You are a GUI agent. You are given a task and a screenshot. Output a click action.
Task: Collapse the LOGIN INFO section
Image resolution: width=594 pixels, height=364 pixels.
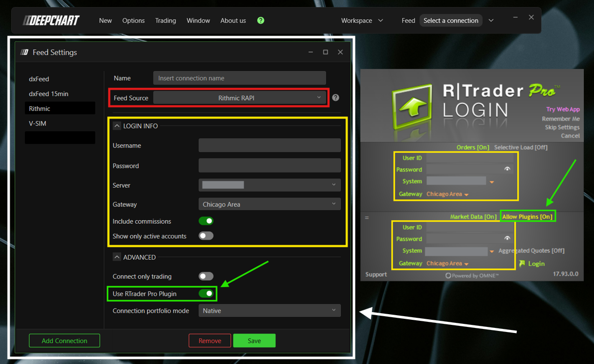pyautogui.click(x=117, y=126)
